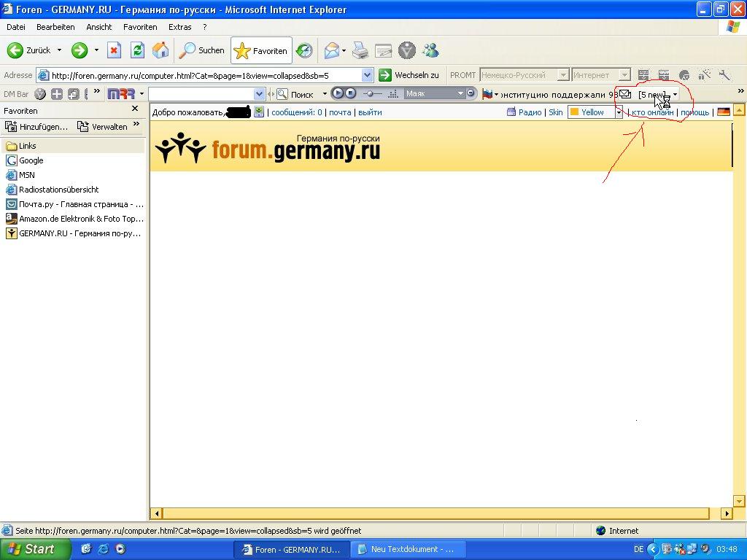Click the round minus button after Маяк
The image size is (747, 560).
click(471, 93)
